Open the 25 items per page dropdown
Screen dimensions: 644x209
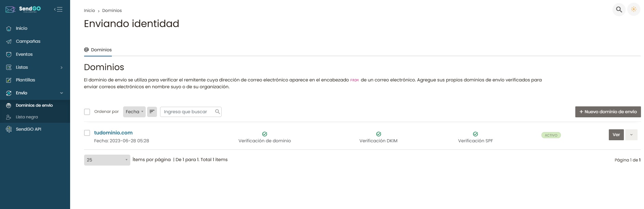click(x=107, y=160)
